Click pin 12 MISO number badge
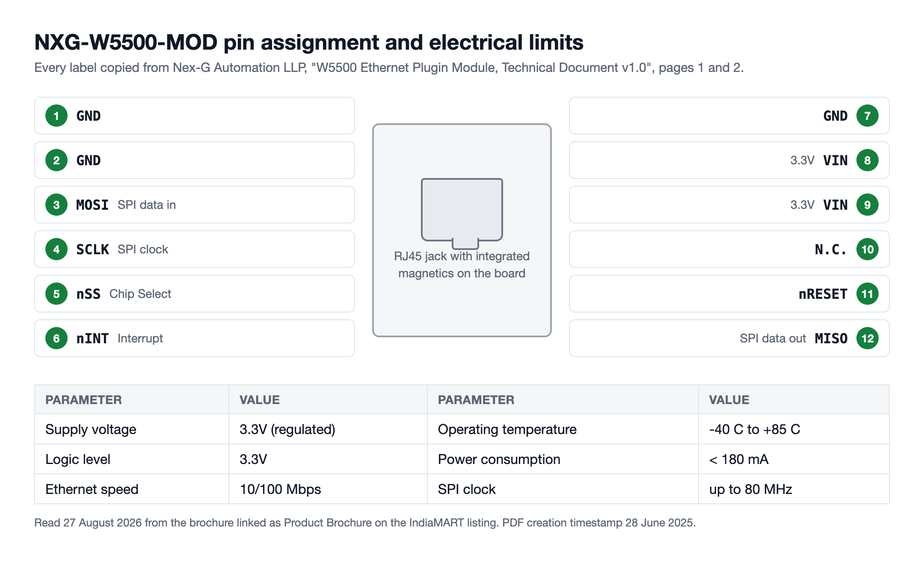924x565 pixels. 868,338
